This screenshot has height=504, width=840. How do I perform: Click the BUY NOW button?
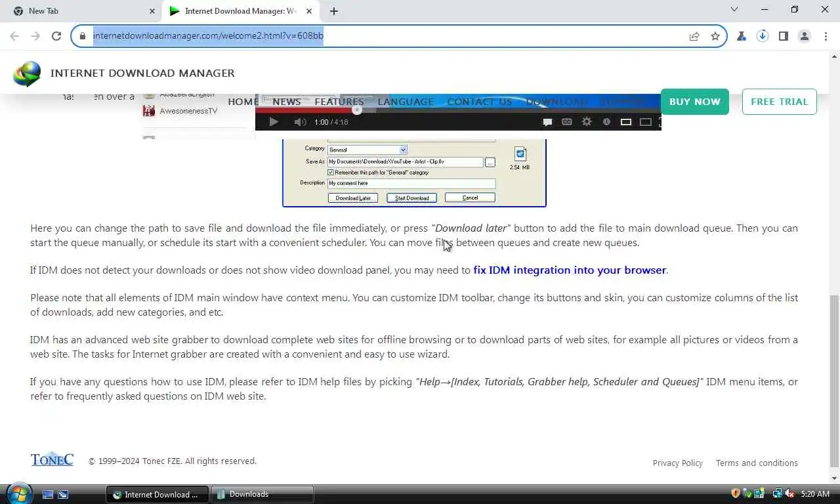(x=695, y=102)
